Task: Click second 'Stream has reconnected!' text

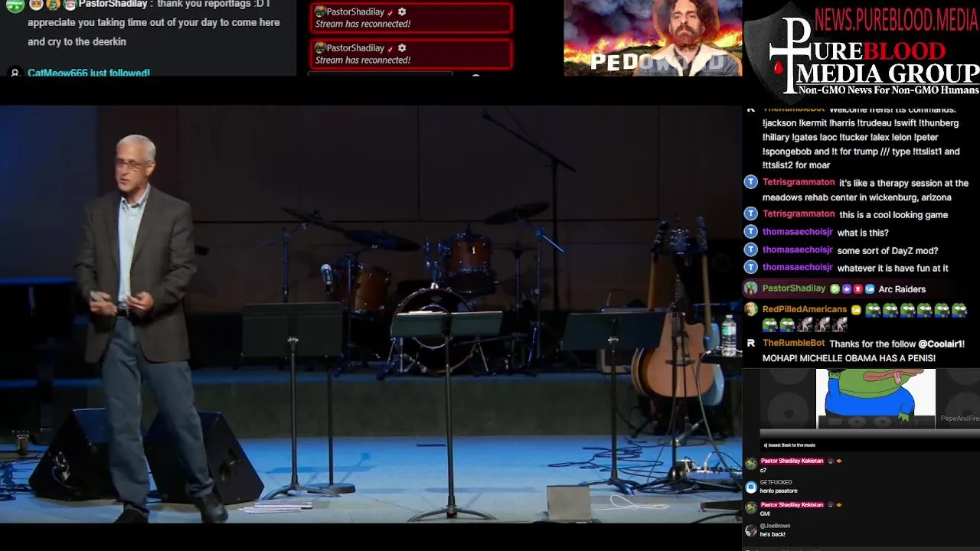Action: [x=363, y=60]
